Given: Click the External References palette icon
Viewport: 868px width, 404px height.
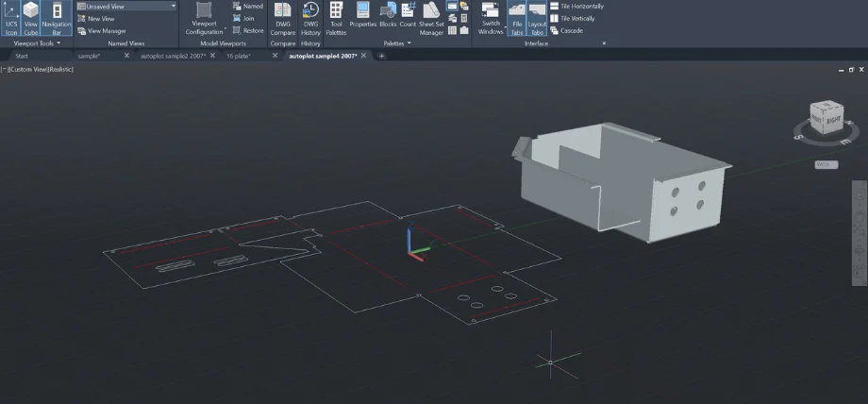Looking at the screenshot, I should point(464,30).
